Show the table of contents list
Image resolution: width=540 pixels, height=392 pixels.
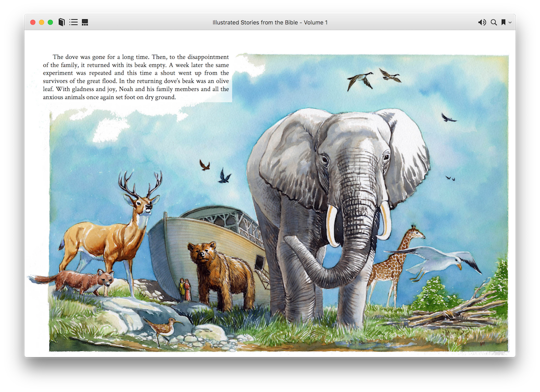pyautogui.click(x=73, y=22)
